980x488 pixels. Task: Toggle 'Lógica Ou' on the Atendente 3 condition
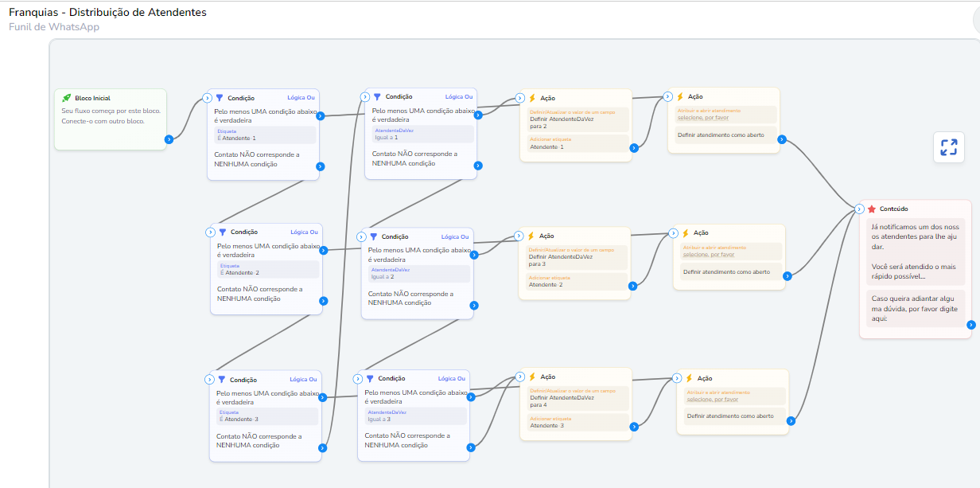tap(303, 379)
